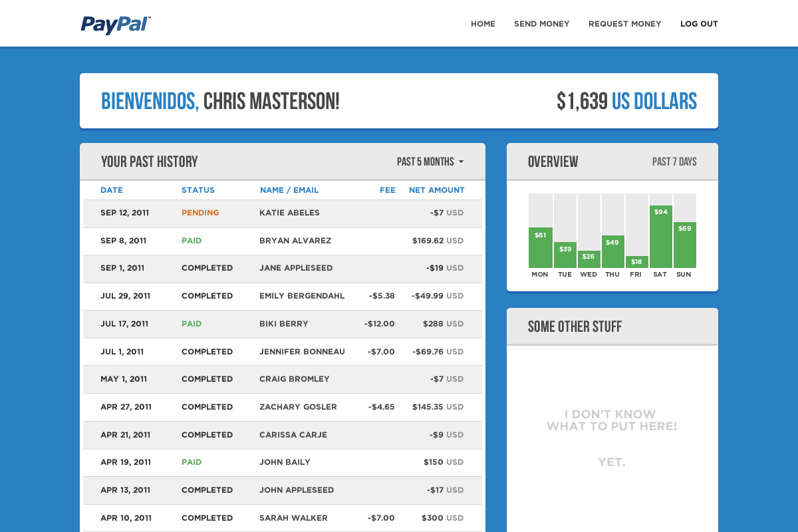The image size is (798, 532).
Task: Open the Send Money page
Action: [x=541, y=24]
